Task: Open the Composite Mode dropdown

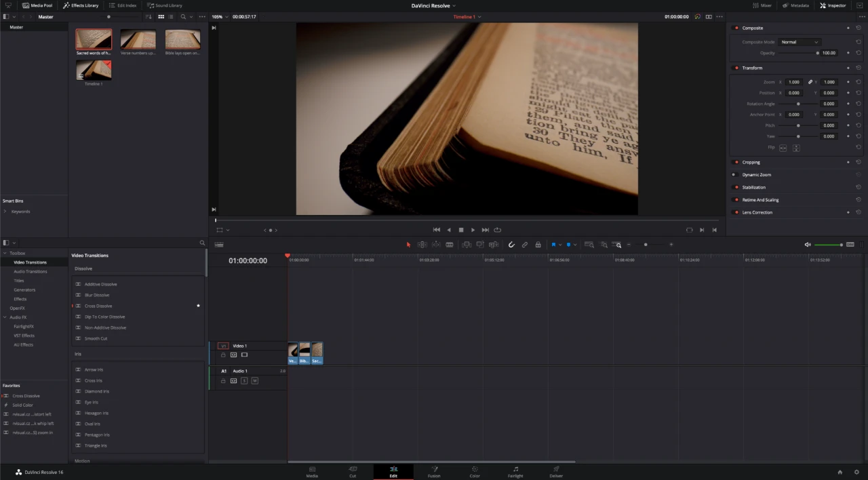Action: [x=800, y=41]
